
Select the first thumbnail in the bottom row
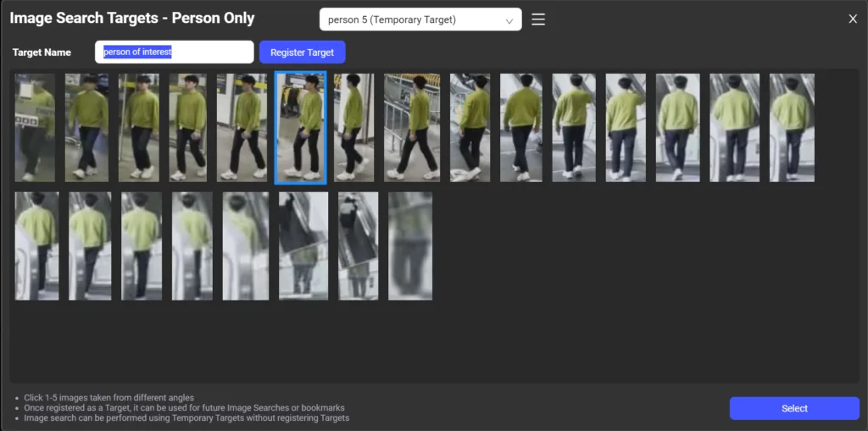(36, 246)
